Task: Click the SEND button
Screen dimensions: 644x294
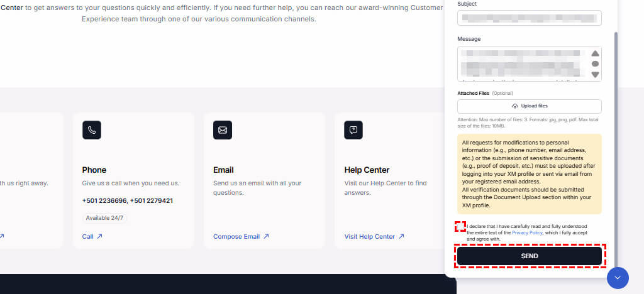Action: tap(530, 256)
